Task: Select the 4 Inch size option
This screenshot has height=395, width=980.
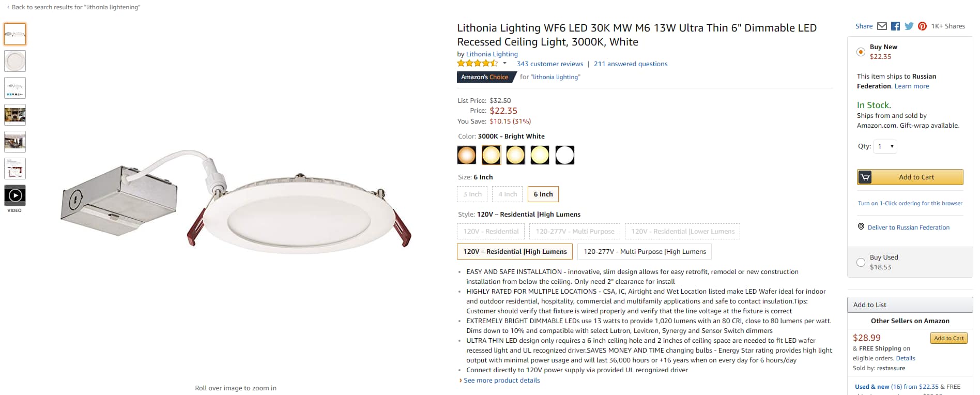Action: pos(508,194)
